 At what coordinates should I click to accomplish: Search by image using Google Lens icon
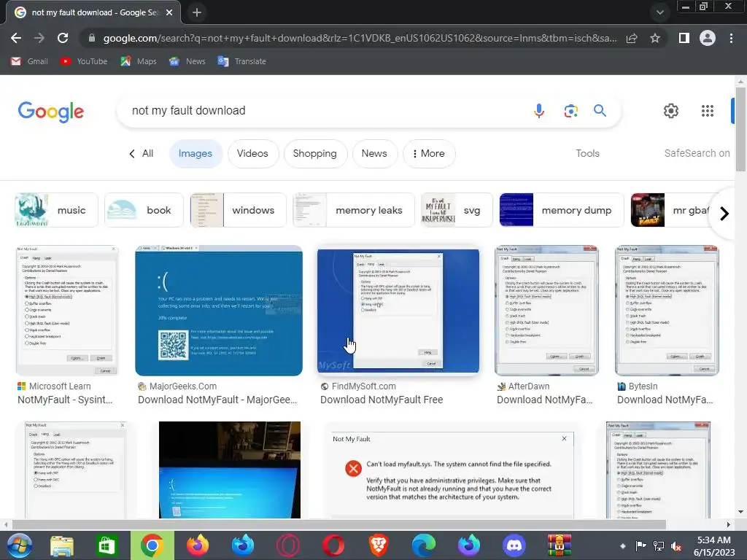(x=570, y=111)
